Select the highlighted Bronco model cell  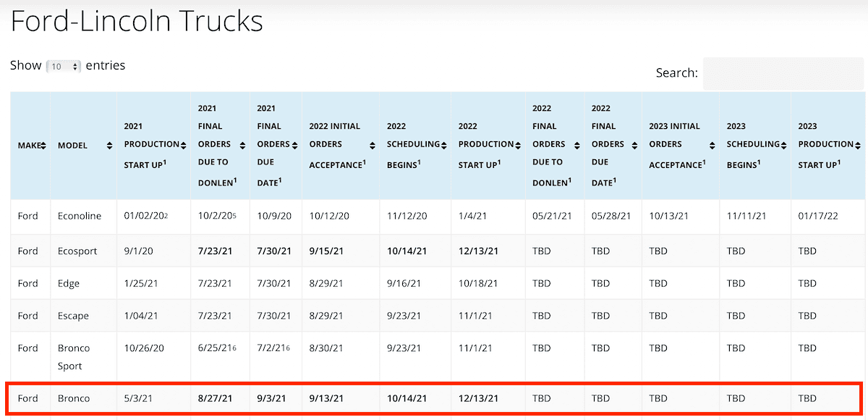74,398
